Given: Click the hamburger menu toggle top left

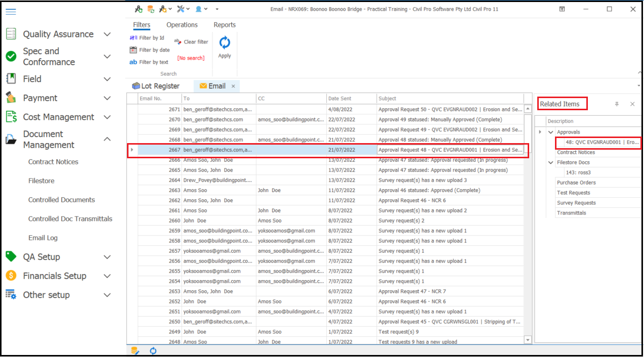Looking at the screenshot, I should coord(11,12).
